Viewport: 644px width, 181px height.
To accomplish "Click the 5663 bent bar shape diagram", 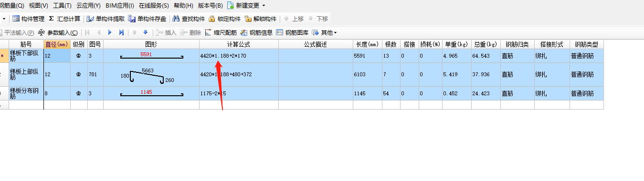I will (x=147, y=75).
